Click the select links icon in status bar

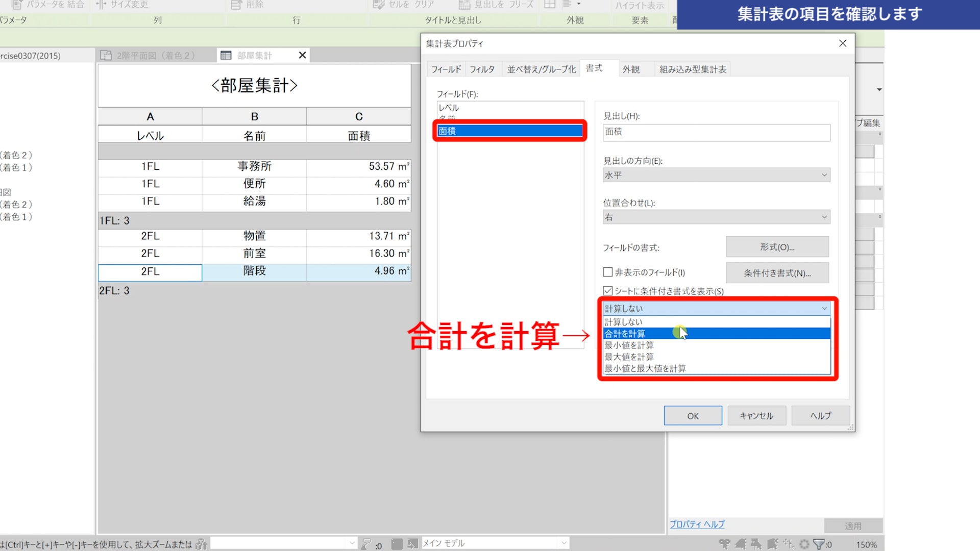724,544
